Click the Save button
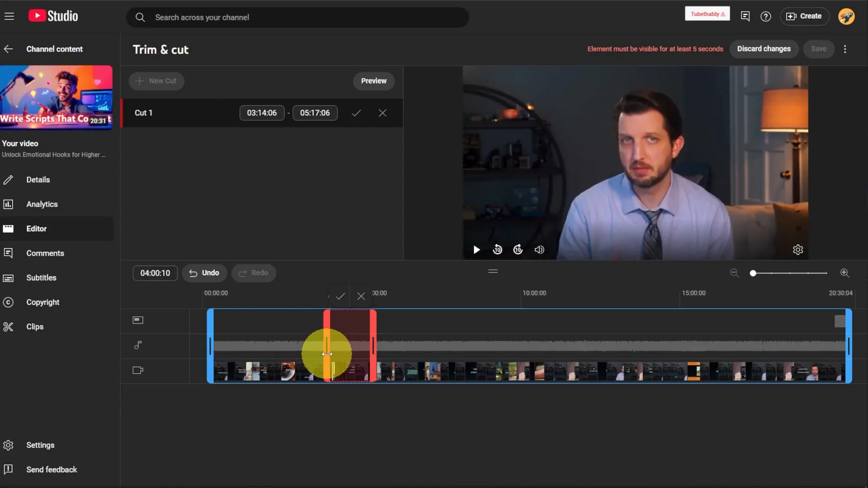868x488 pixels. tap(818, 49)
